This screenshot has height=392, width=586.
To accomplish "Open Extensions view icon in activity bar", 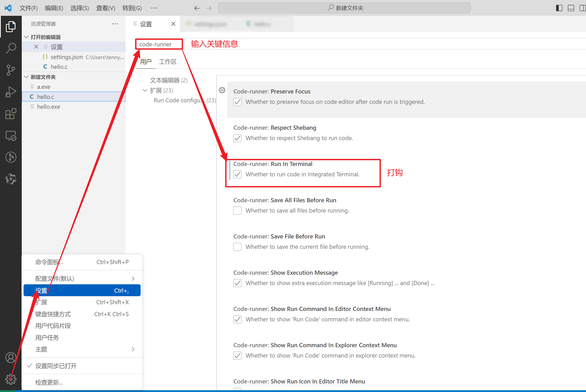I will point(11,114).
